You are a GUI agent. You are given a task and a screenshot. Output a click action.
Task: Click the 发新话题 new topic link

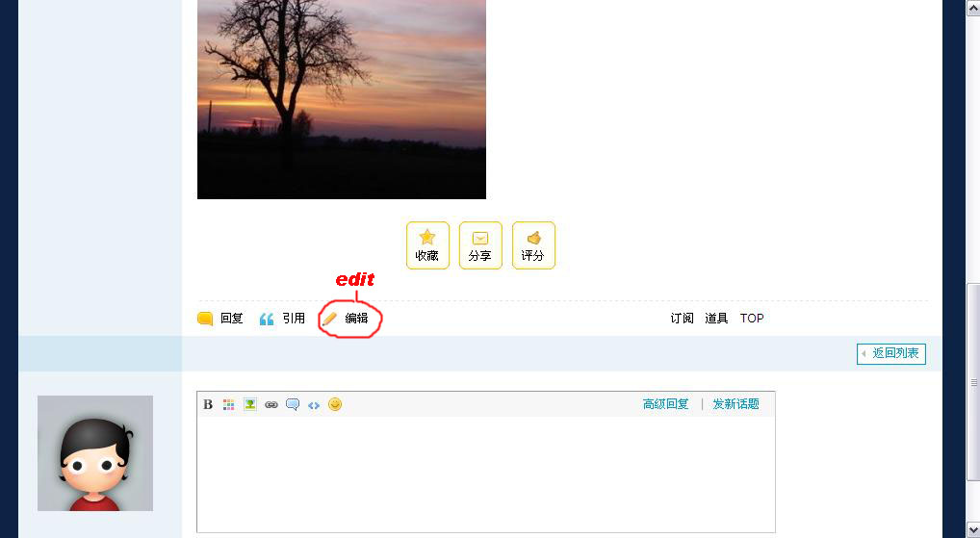point(736,404)
